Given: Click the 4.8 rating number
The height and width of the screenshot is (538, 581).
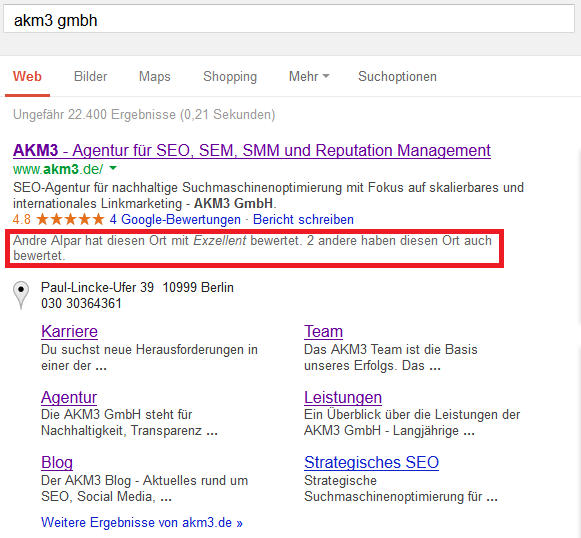Looking at the screenshot, I should point(21,219).
